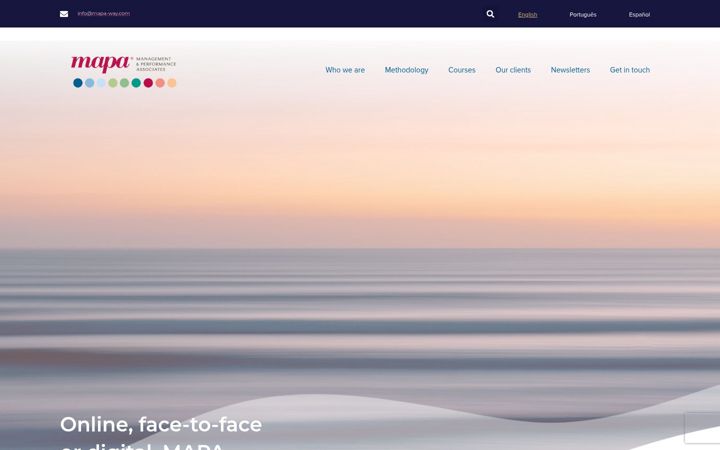
Task: Go to the Courses page
Action: 461,70
